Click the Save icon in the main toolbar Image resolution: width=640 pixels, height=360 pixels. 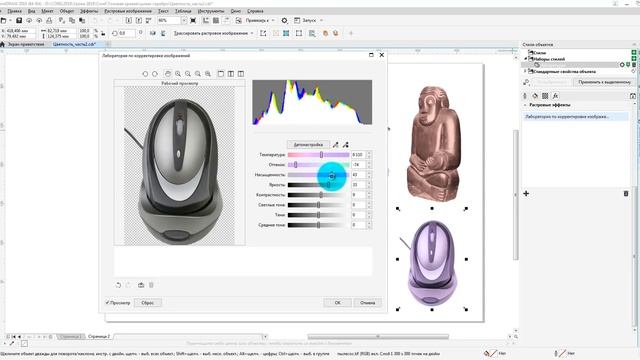(19, 20)
